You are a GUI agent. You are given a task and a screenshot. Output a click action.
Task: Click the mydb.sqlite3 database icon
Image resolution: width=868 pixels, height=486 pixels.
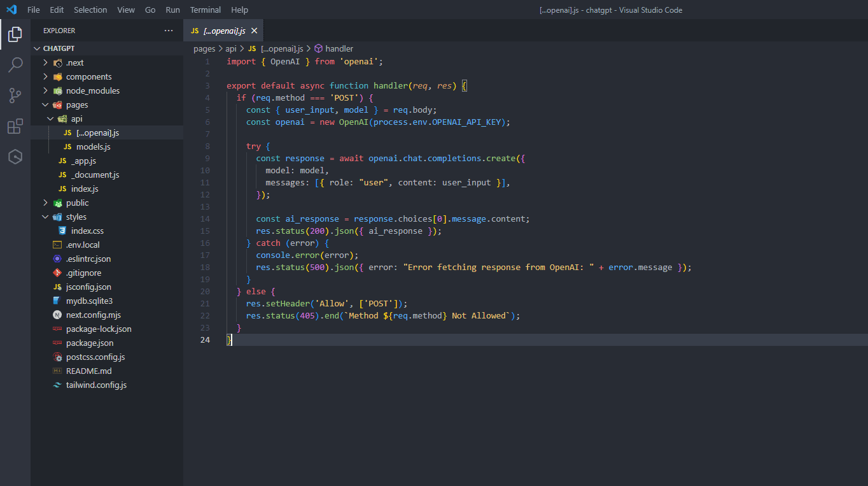click(x=57, y=301)
